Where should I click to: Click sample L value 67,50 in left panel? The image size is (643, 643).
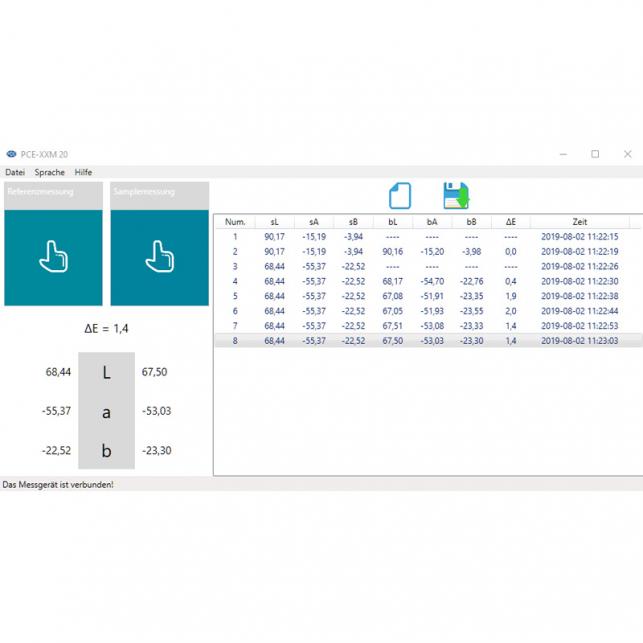click(x=154, y=372)
